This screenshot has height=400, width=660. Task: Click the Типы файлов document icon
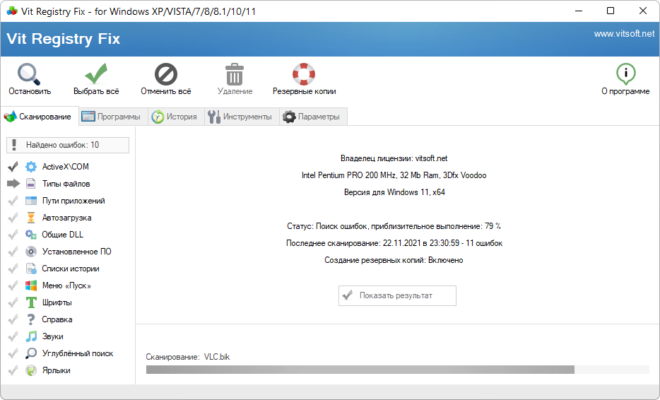[x=31, y=184]
